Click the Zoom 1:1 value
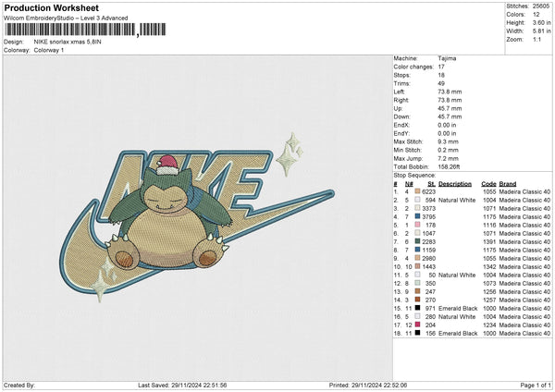This screenshot has height=392, width=555. pos(536,39)
